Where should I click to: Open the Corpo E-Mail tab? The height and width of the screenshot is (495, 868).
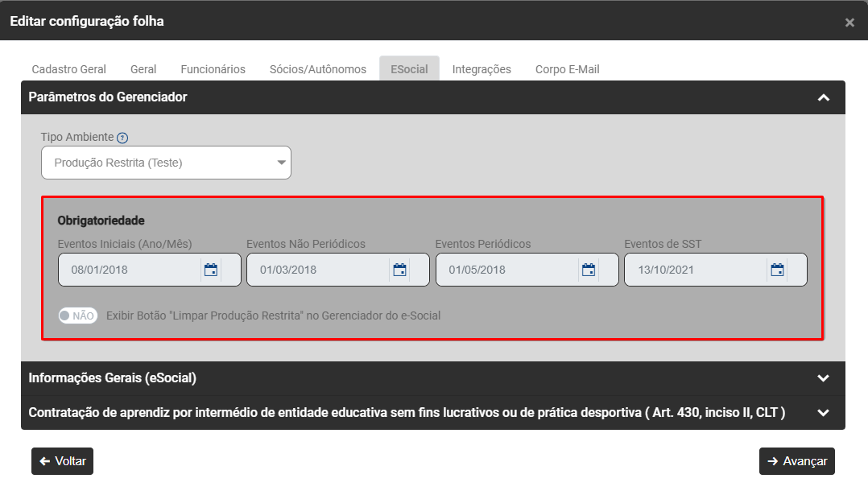[x=568, y=69]
